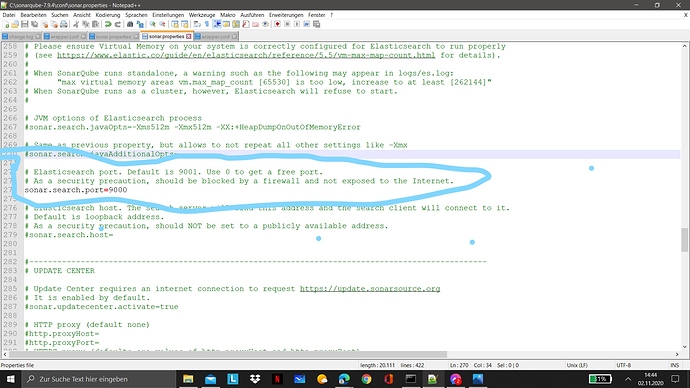
Task: Start macro recording with the red record icon
Action: point(277,24)
